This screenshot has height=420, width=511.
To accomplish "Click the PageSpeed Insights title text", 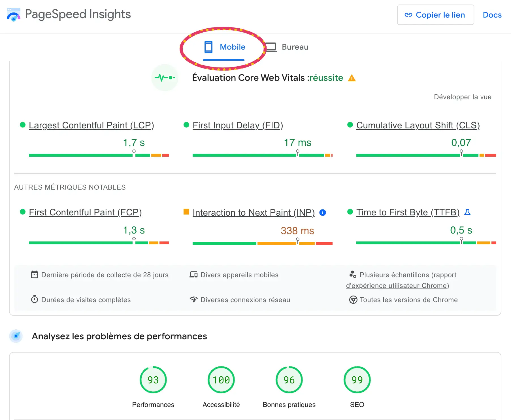I will pyautogui.click(x=78, y=14).
